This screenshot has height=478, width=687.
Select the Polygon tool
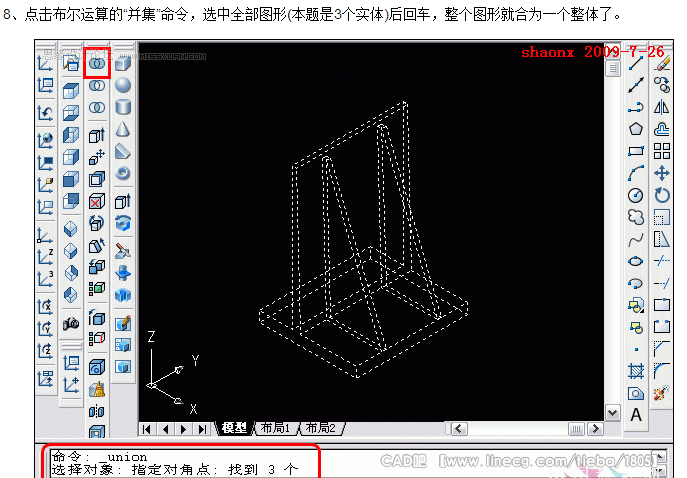636,129
